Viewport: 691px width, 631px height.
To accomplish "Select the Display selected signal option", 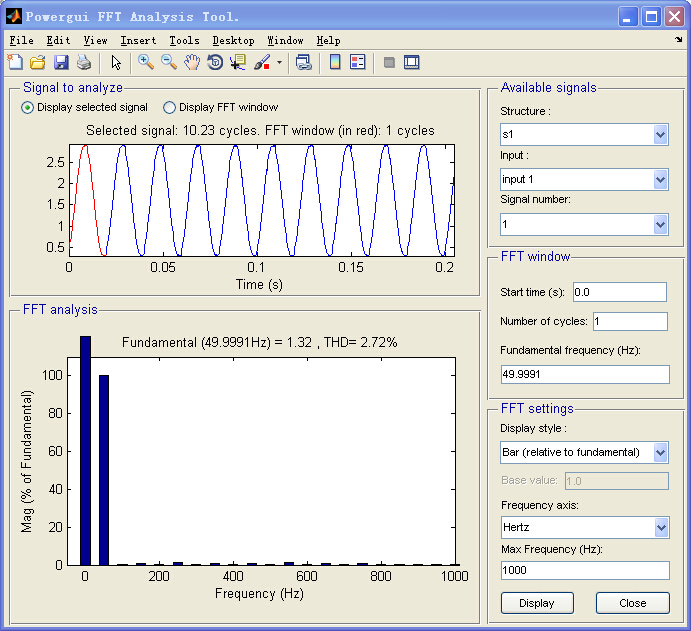I will click(27, 107).
